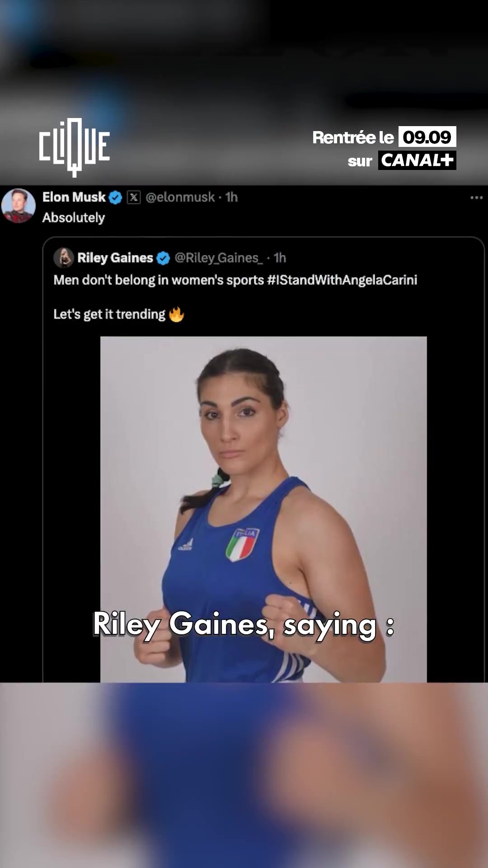The width and height of the screenshot is (488, 868).
Task: Open the Riley Gaines display name
Action: (115, 258)
